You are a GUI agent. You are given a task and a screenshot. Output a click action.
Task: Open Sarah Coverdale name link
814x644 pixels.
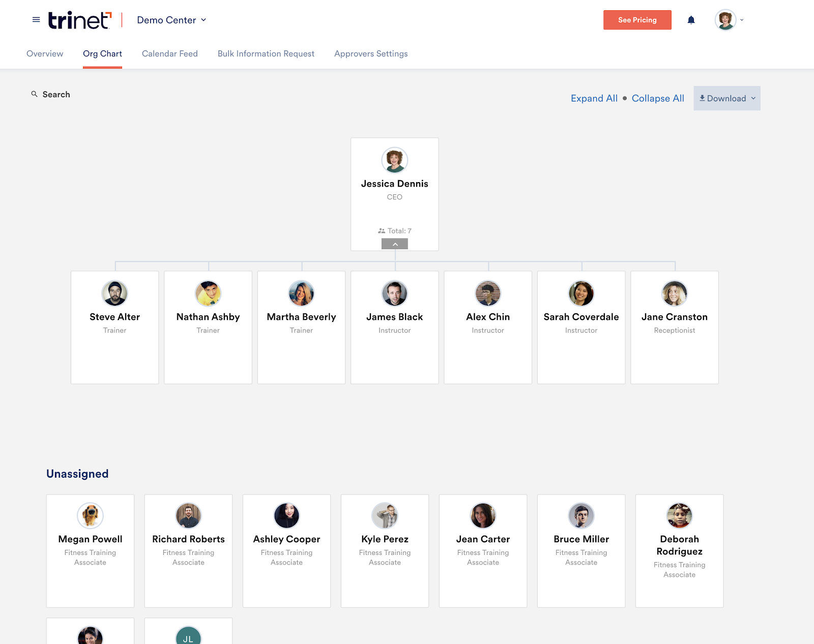click(582, 317)
